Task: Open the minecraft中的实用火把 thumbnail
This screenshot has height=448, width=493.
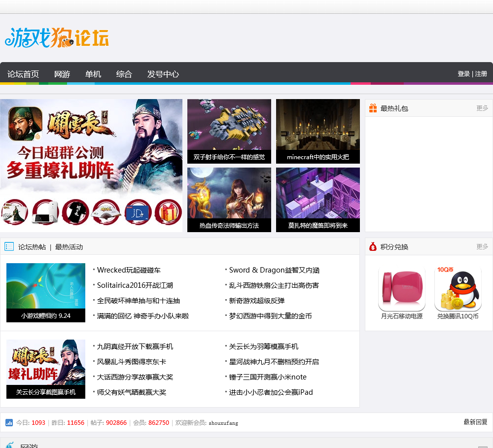Action: [x=318, y=132]
